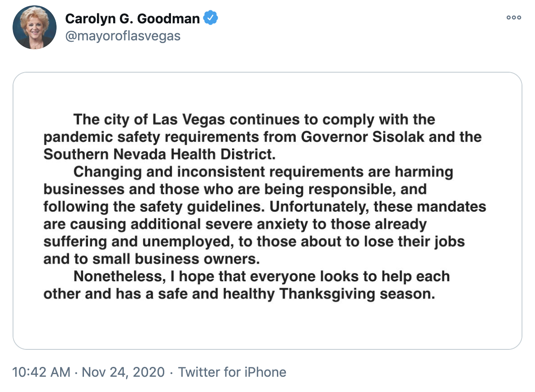Click the 10:42 AM timestamp
The height and width of the screenshot is (392, 535).
pos(41,372)
